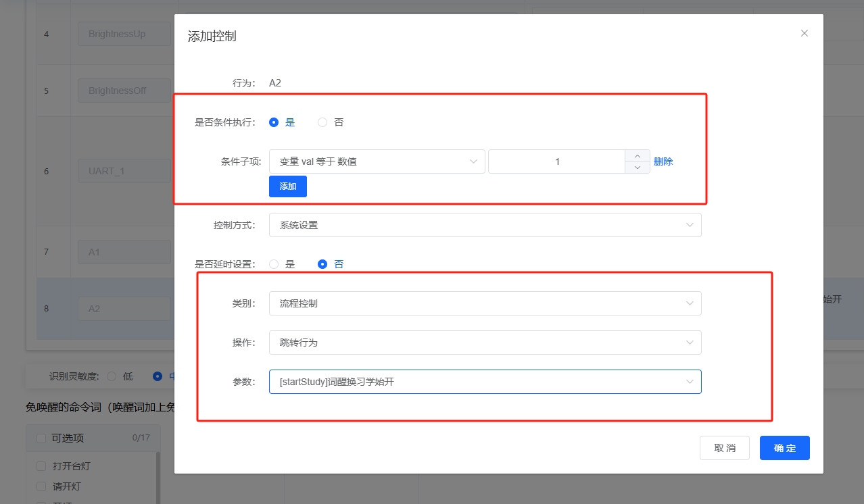The width and height of the screenshot is (864, 504).
Task: Confirm the dialog with 确定
Action: [784, 447]
